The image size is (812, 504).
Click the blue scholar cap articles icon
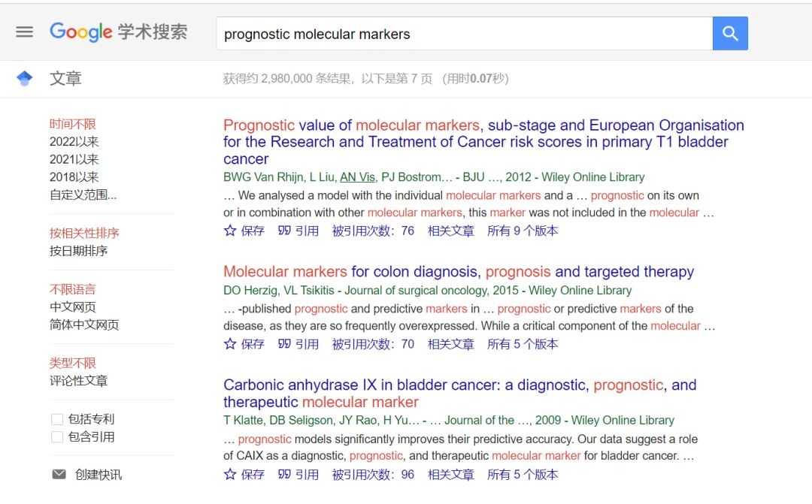coord(25,78)
